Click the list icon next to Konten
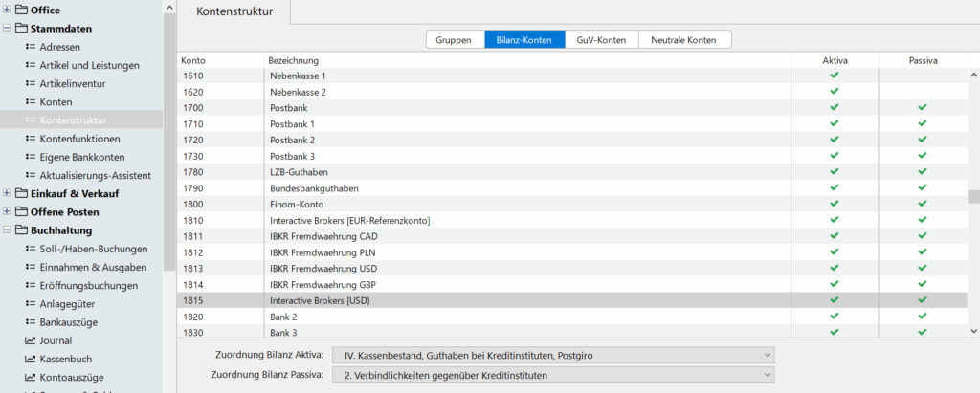The width and height of the screenshot is (980, 393). coord(30,101)
